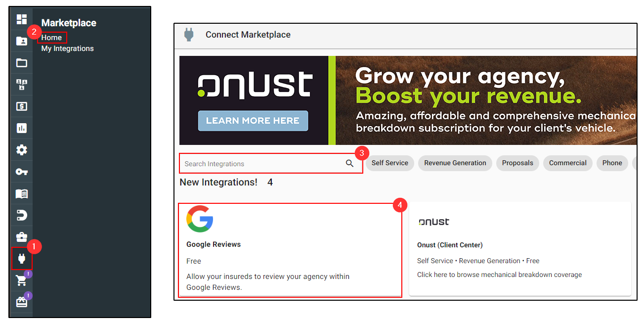This screenshot has height=322, width=644.
Task: Click the New Integrations! heading
Action: point(218,183)
